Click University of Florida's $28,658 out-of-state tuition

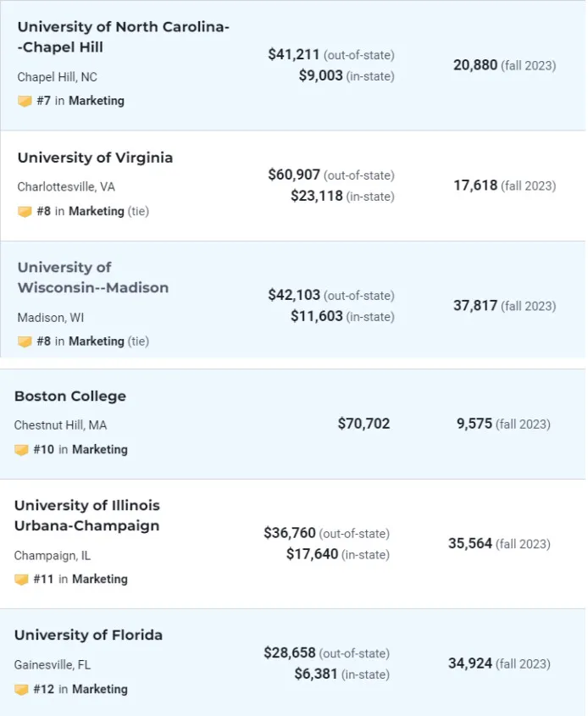click(290, 653)
